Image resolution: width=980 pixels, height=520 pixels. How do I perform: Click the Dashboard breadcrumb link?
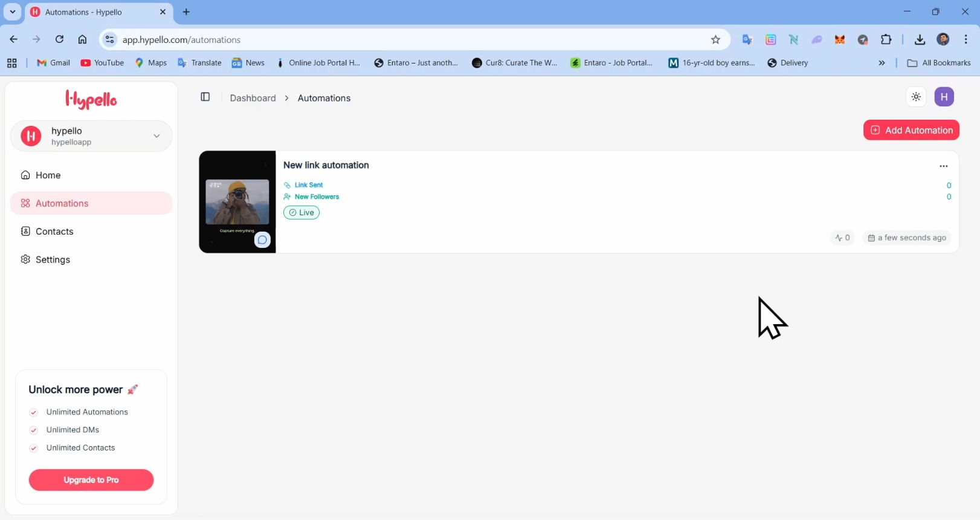[x=253, y=98]
